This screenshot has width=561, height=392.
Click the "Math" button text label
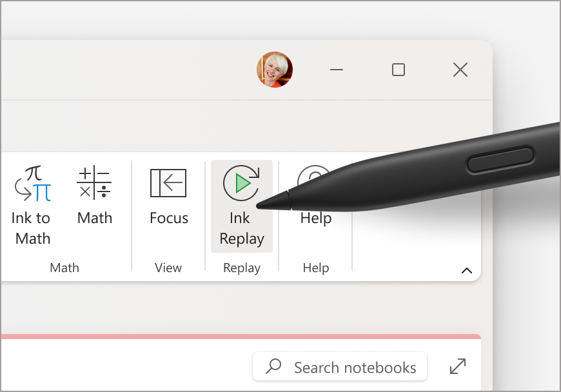pyautogui.click(x=95, y=218)
